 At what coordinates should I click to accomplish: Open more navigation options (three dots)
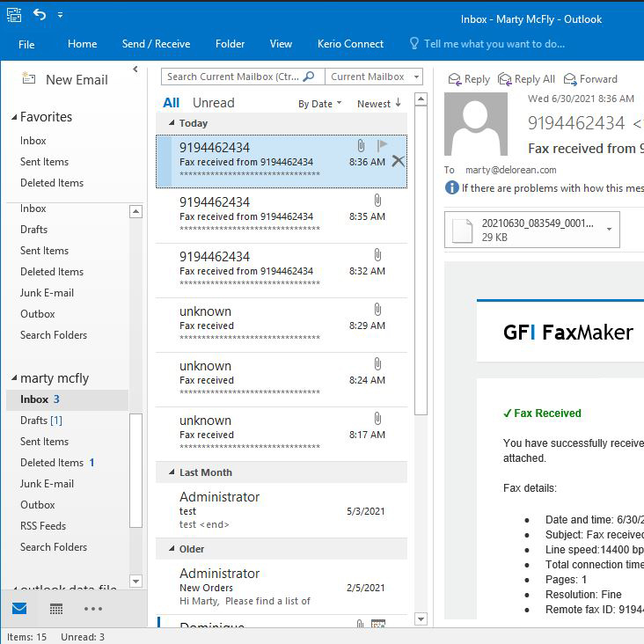click(x=93, y=609)
